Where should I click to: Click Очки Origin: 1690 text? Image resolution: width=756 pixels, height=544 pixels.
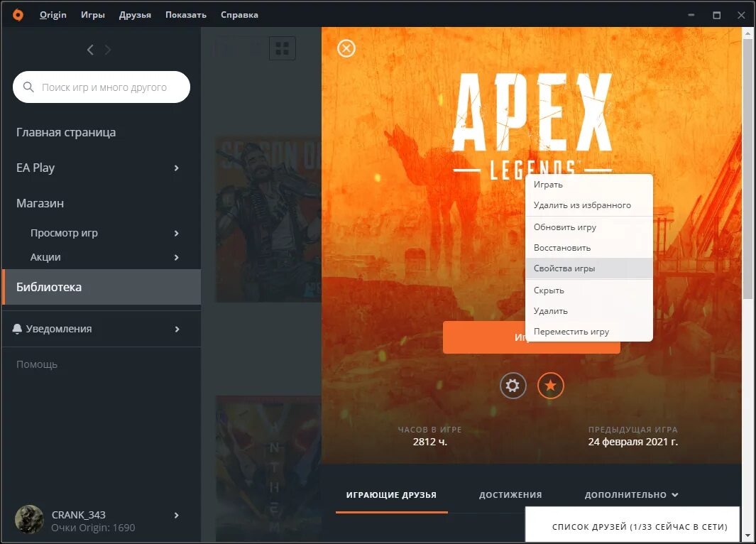pos(93,528)
